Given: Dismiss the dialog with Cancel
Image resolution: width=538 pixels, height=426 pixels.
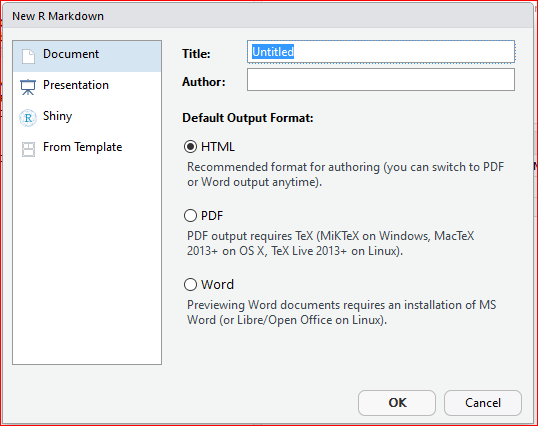Looking at the screenshot, I should 483,403.
